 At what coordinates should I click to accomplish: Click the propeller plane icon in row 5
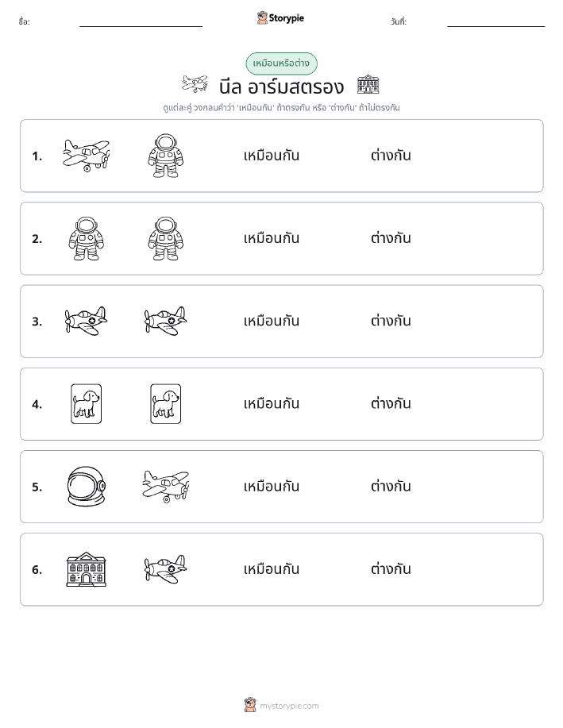(166, 487)
